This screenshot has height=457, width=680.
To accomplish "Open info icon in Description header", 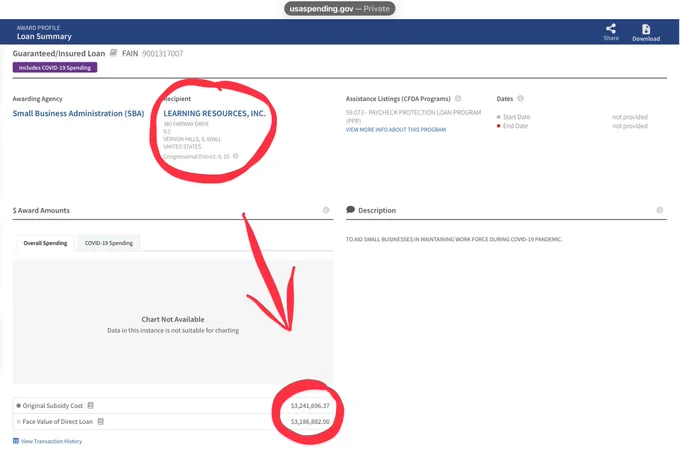I will (659, 210).
